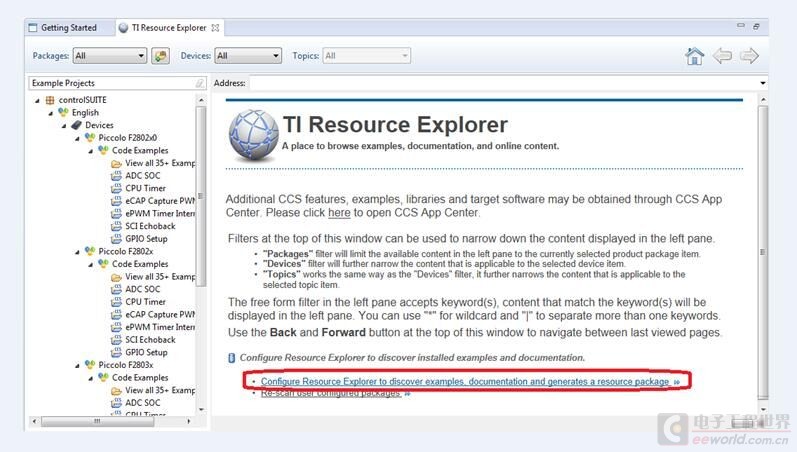Viewport: 797px width, 452px height.
Task: Click the CPU Timer project icon under Piccolo F2802x0
Action: pyautogui.click(x=116, y=188)
